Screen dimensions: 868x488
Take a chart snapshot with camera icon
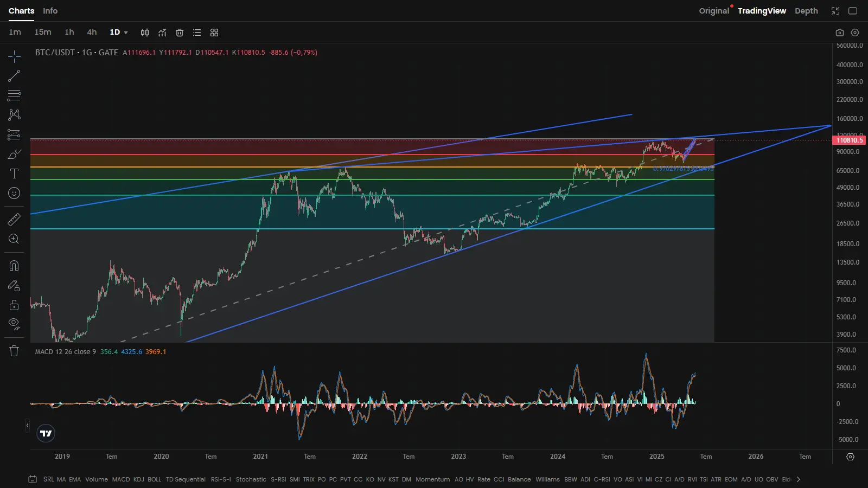point(840,33)
